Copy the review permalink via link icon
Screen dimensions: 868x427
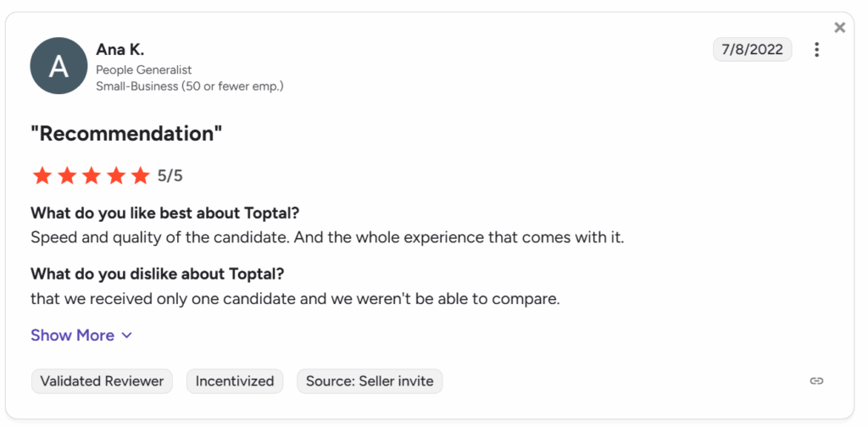click(816, 380)
